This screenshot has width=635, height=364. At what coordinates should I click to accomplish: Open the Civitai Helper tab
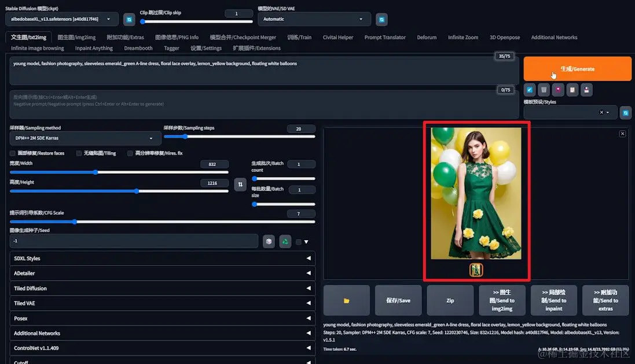(x=337, y=37)
